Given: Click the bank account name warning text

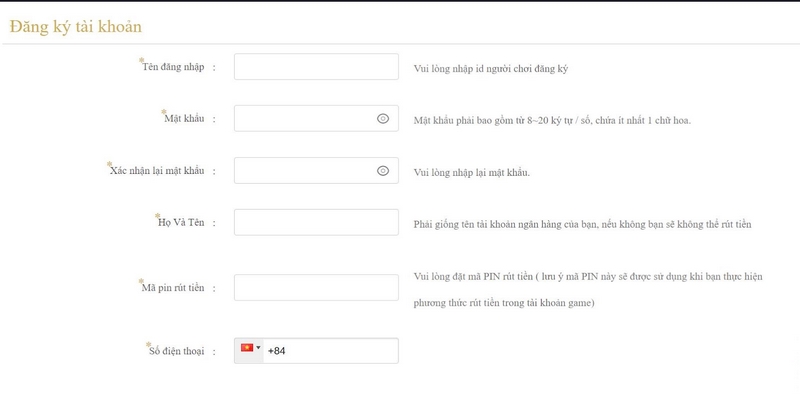Looking at the screenshot, I should point(581,223).
